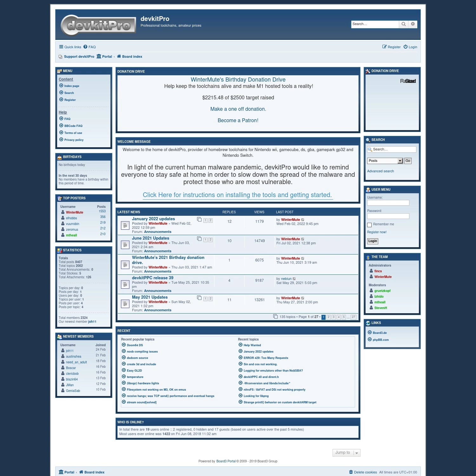Viewport: 476px width, 476px height.
Task: Open the Posts dropdown in Search panel
Action: (x=385, y=161)
